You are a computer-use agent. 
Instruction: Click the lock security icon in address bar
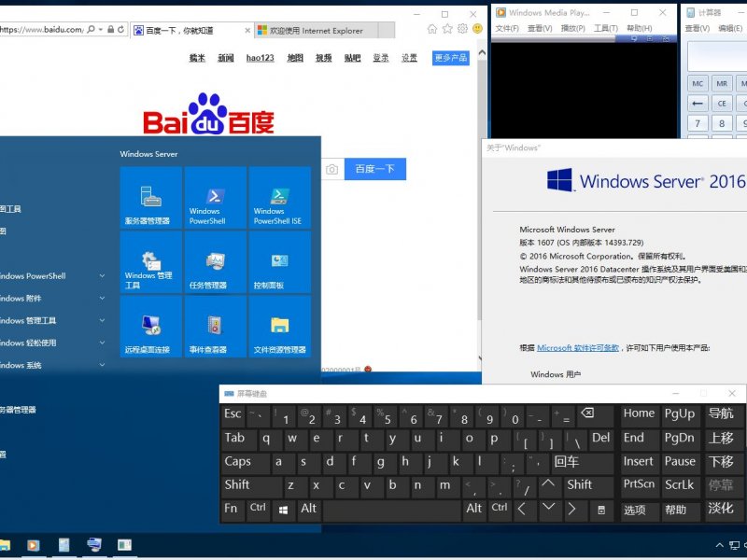(110, 30)
